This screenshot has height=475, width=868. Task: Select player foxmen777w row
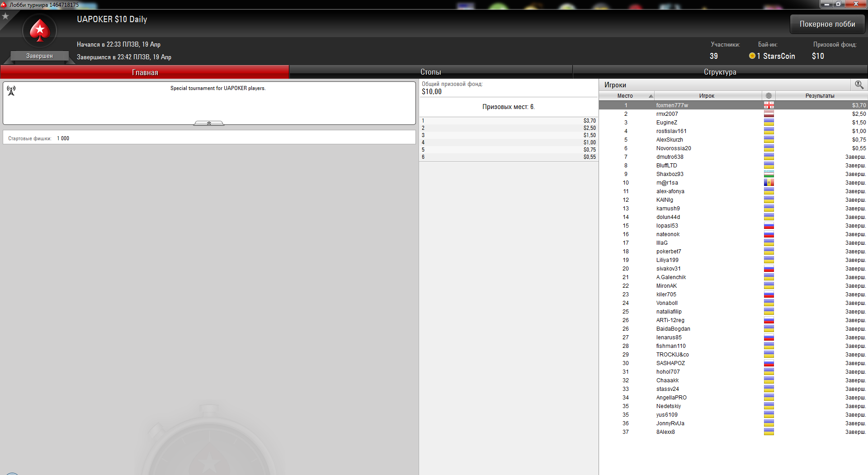click(x=733, y=105)
